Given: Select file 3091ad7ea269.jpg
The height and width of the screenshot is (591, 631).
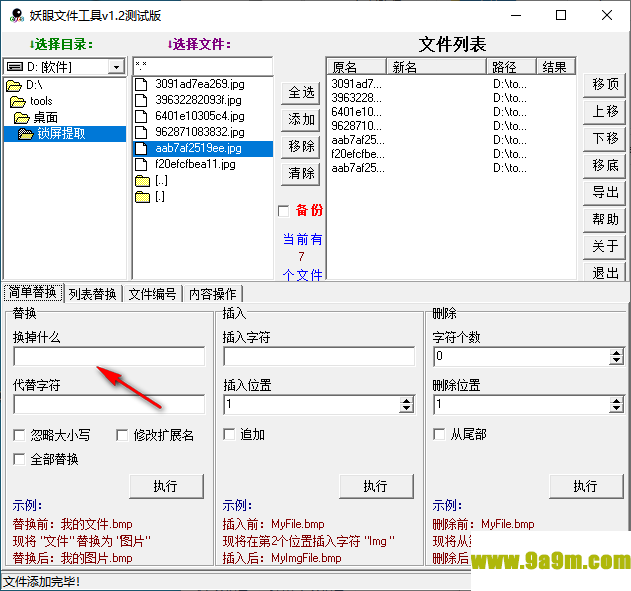Looking at the screenshot, I should (200, 84).
